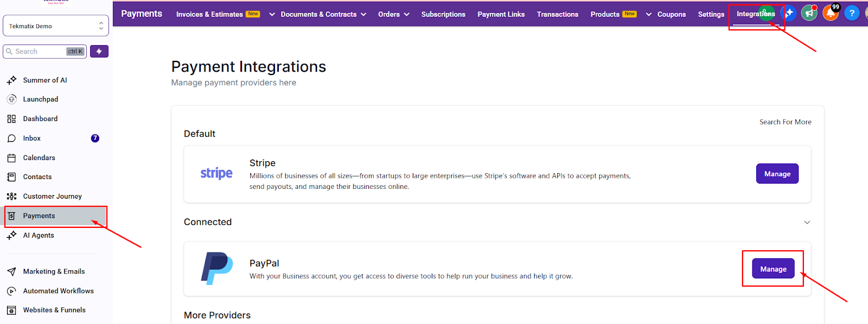Click the Payments title in top bar

[x=142, y=14]
